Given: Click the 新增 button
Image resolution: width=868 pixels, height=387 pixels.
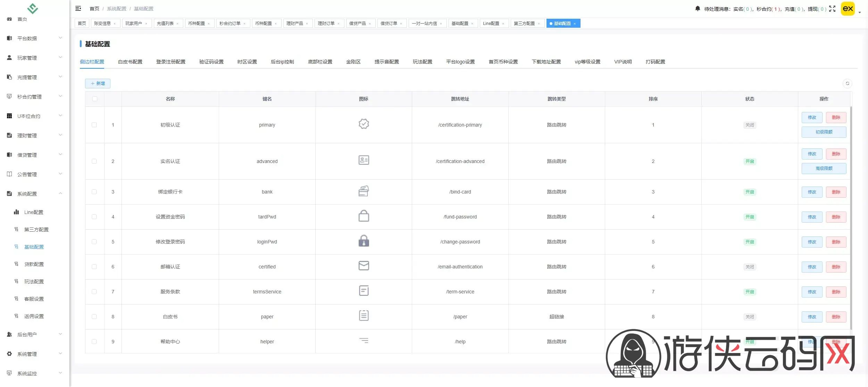Looking at the screenshot, I should pos(98,84).
